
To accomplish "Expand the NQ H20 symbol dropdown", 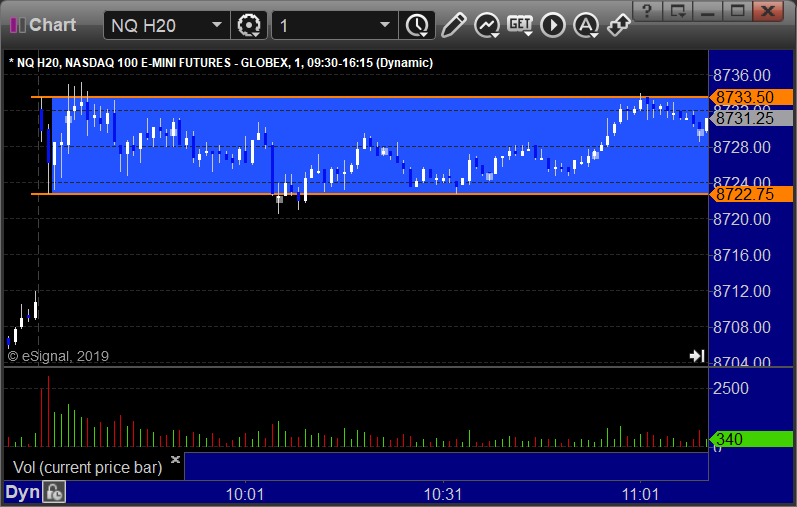I will (x=217, y=25).
